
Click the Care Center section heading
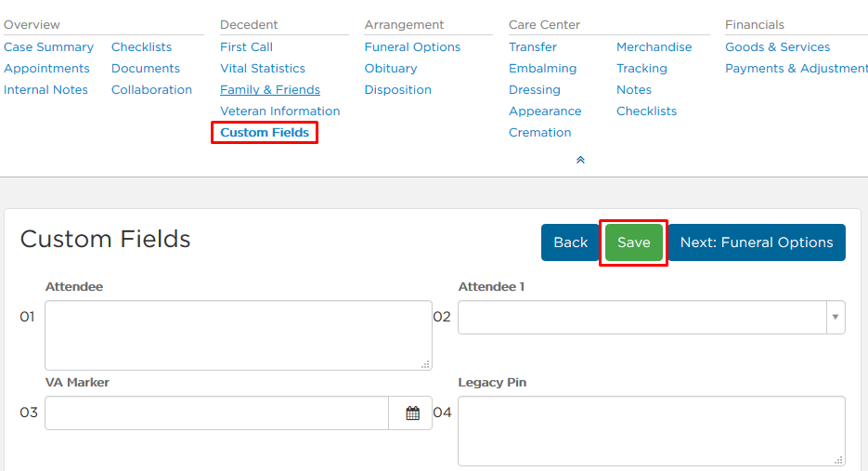tap(544, 25)
